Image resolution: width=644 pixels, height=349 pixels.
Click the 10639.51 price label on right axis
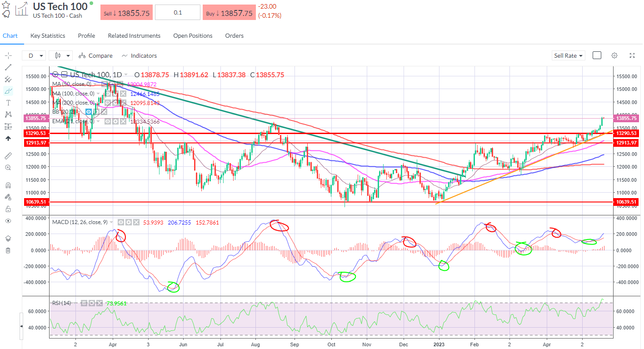pos(626,202)
